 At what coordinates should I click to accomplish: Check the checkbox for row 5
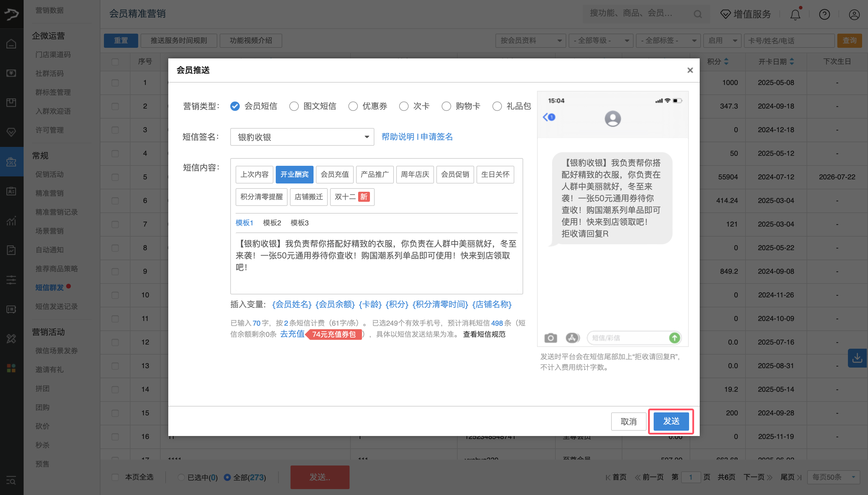(x=115, y=177)
